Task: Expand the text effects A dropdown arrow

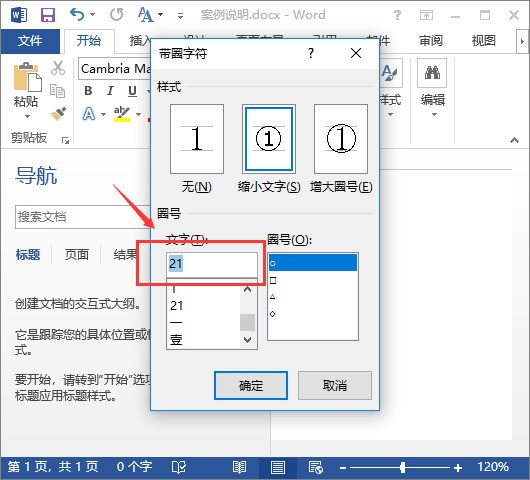Action: (103, 114)
